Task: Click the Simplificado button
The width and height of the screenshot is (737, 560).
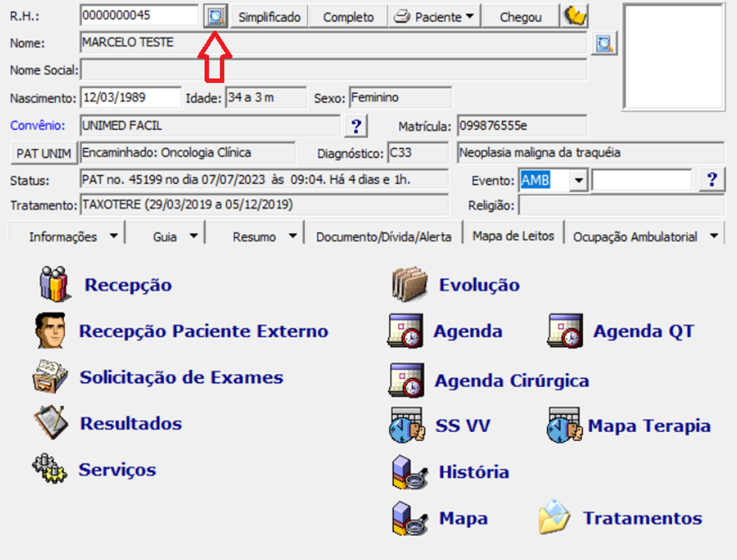Action: (269, 17)
